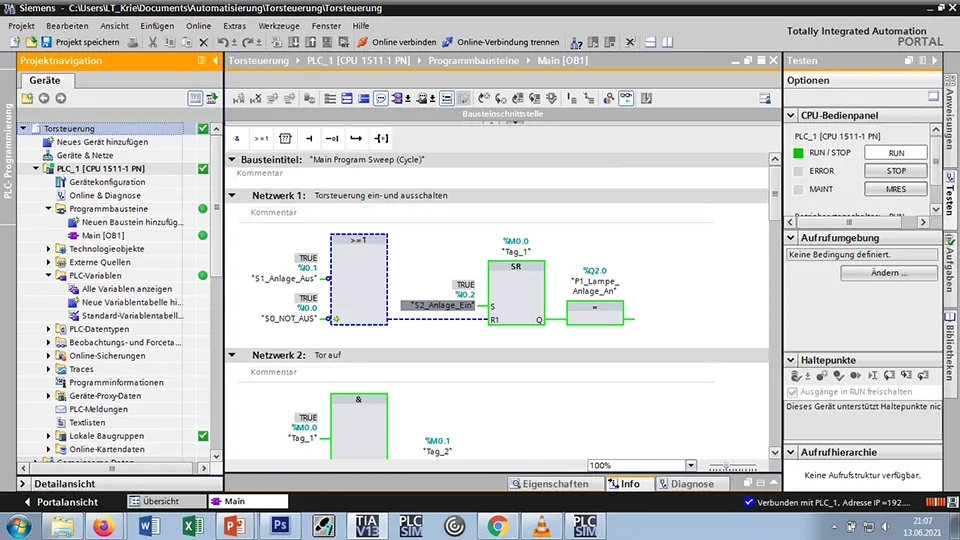Click green checkmark beside Lokale Baugruppen

point(203,436)
